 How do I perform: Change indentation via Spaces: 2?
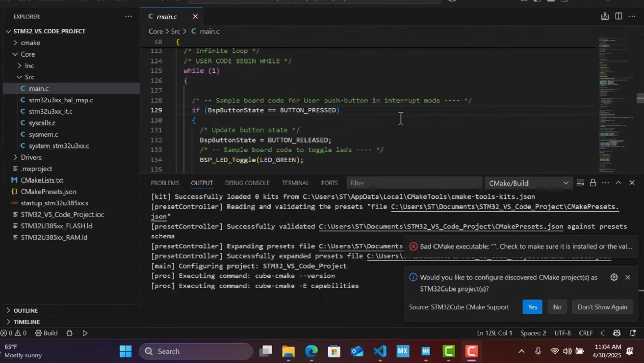[x=533, y=333]
